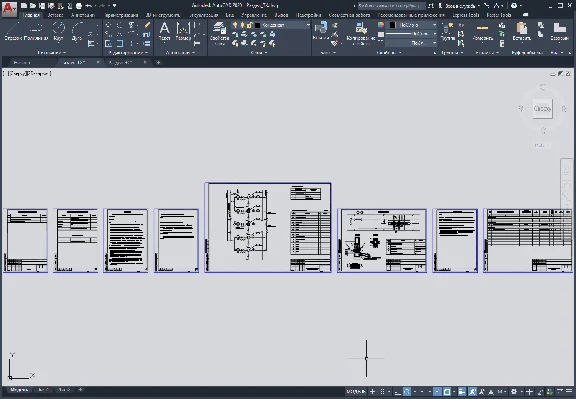Click the black layer color swatch
Image resolution: width=576 pixels, height=399 pixels.
click(x=258, y=25)
